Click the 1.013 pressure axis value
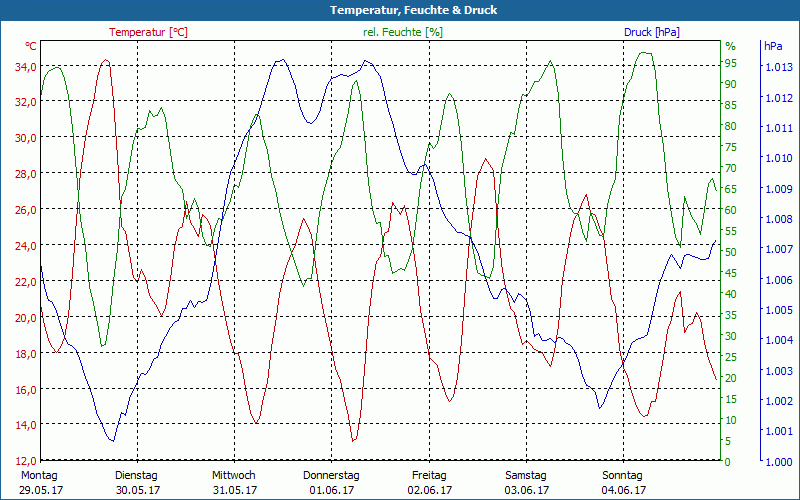The width and height of the screenshot is (800, 500). (x=779, y=67)
